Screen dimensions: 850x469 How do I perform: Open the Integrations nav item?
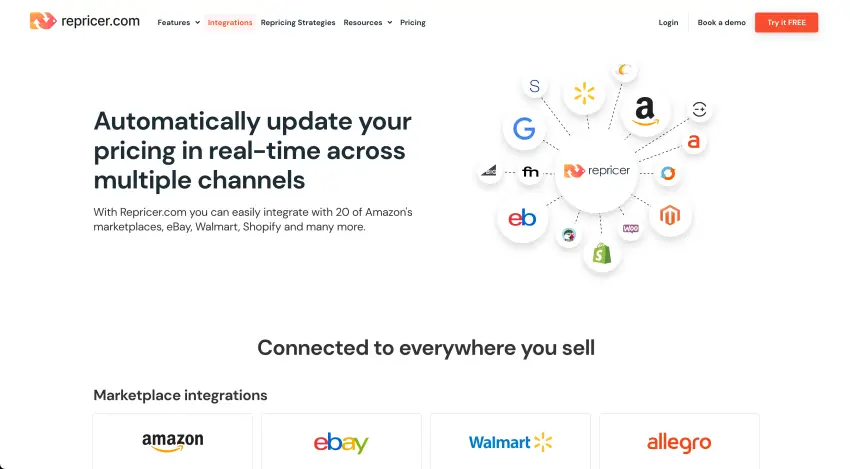pyautogui.click(x=230, y=22)
